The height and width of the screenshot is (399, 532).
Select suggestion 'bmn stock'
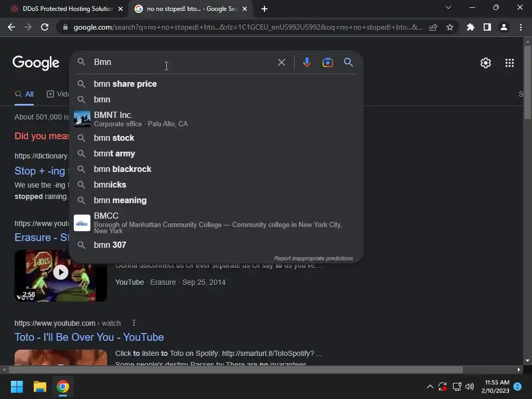[217, 138]
